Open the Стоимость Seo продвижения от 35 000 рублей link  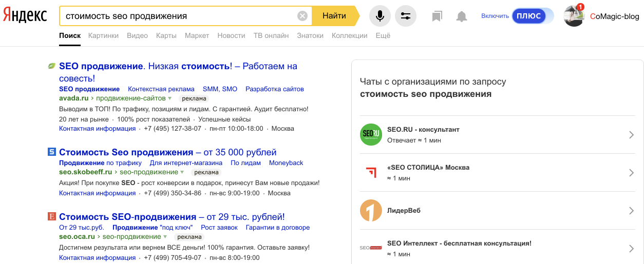(x=167, y=152)
